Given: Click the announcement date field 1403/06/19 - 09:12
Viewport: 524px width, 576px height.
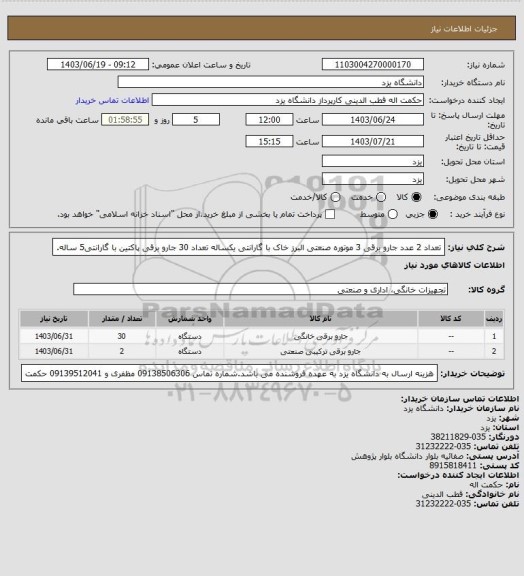Looking at the screenshot, I should coord(98,64).
